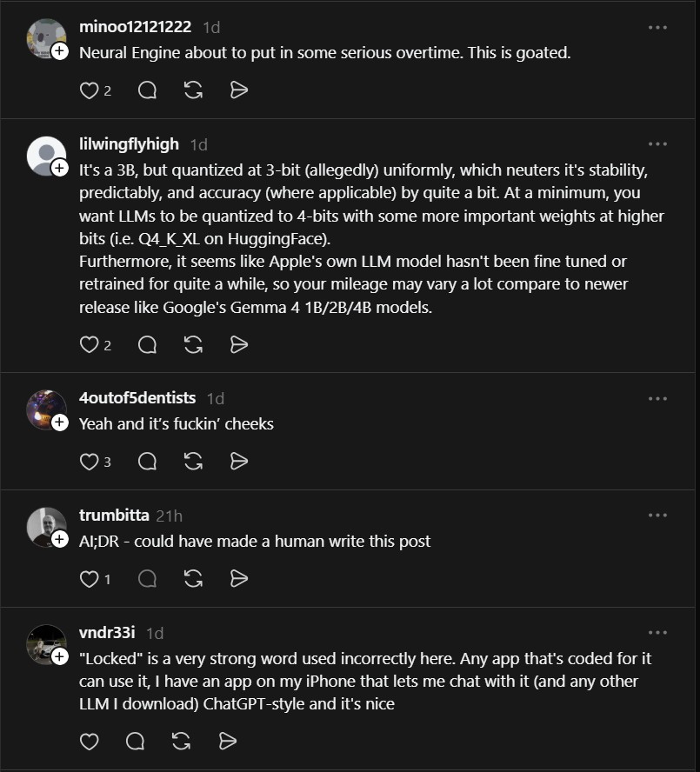This screenshot has height=772, width=700.
Task: Open options menu on lilwingflyhigh's comment
Action: point(657,143)
